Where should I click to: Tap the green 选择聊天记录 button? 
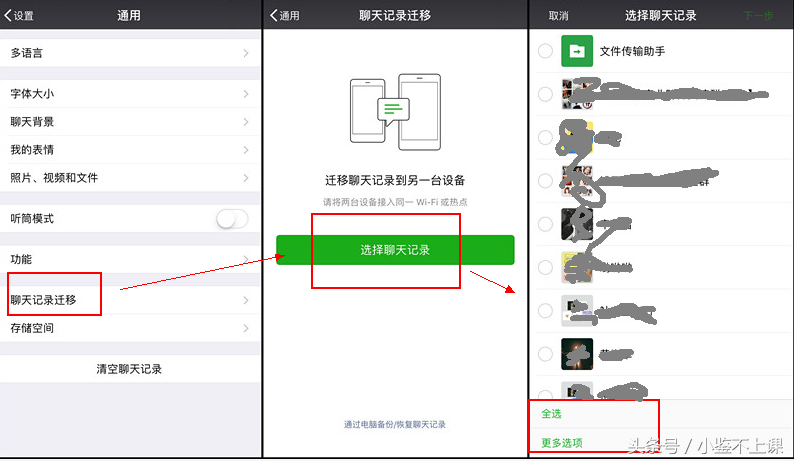[395, 250]
